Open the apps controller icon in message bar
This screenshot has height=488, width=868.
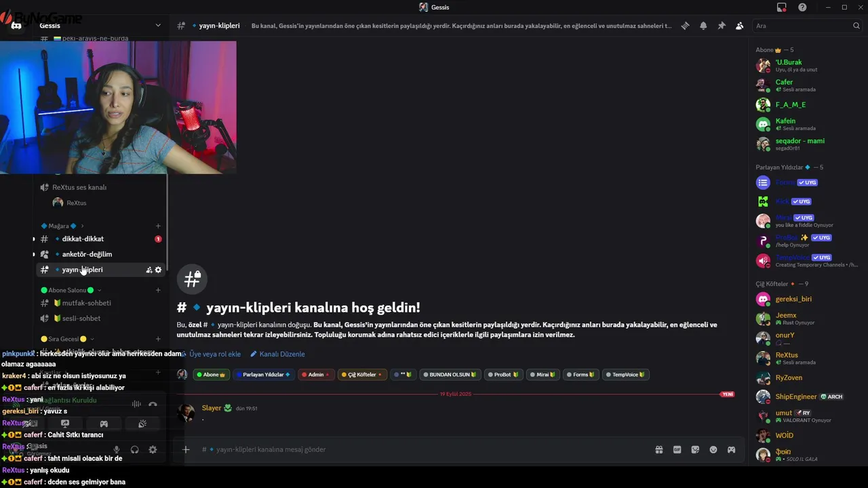coord(731,449)
